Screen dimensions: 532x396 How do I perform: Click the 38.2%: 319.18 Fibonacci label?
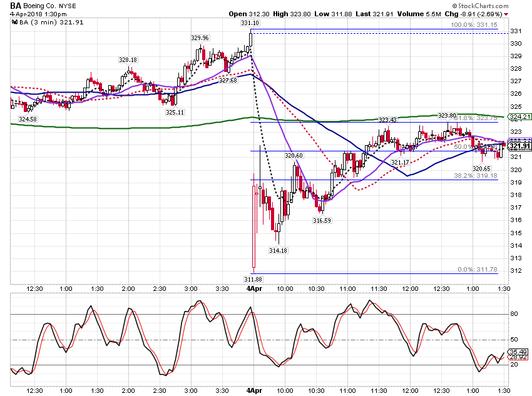(x=476, y=176)
